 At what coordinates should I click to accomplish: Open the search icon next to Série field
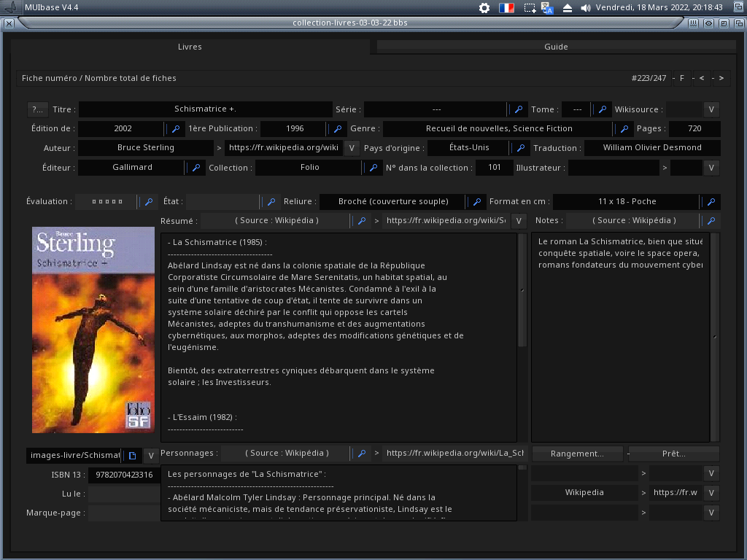point(519,109)
